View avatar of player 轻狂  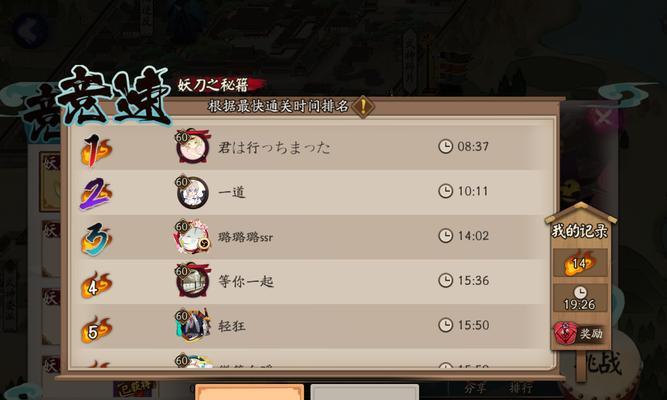click(193, 326)
